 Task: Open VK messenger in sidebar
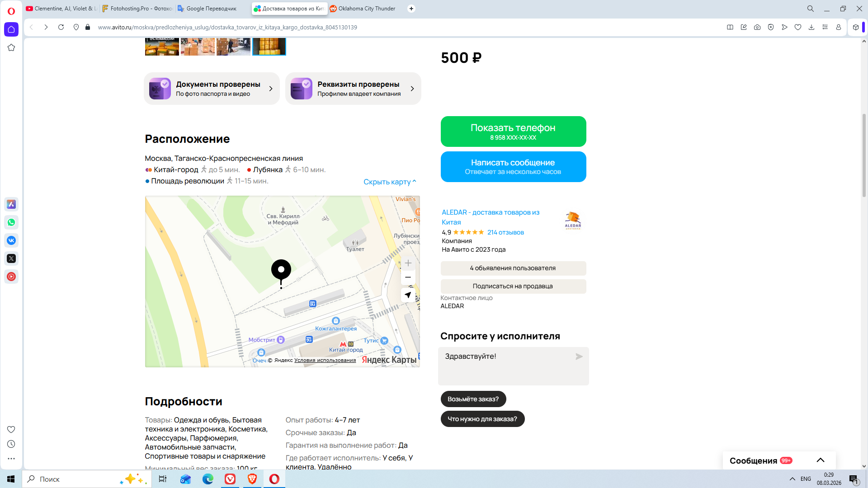coord(11,240)
